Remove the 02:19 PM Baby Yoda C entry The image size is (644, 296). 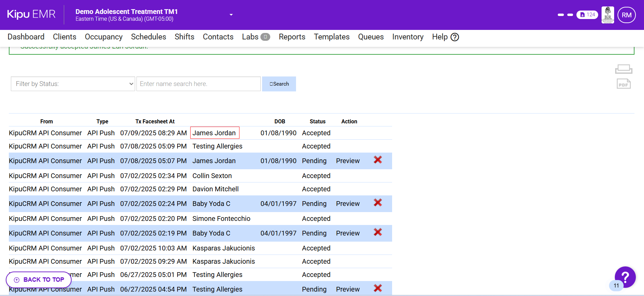tap(378, 232)
